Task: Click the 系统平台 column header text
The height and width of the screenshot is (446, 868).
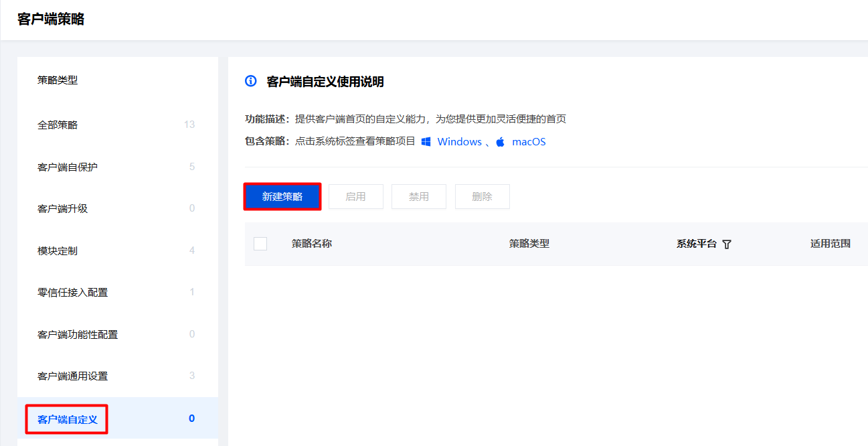Action: 697,244
